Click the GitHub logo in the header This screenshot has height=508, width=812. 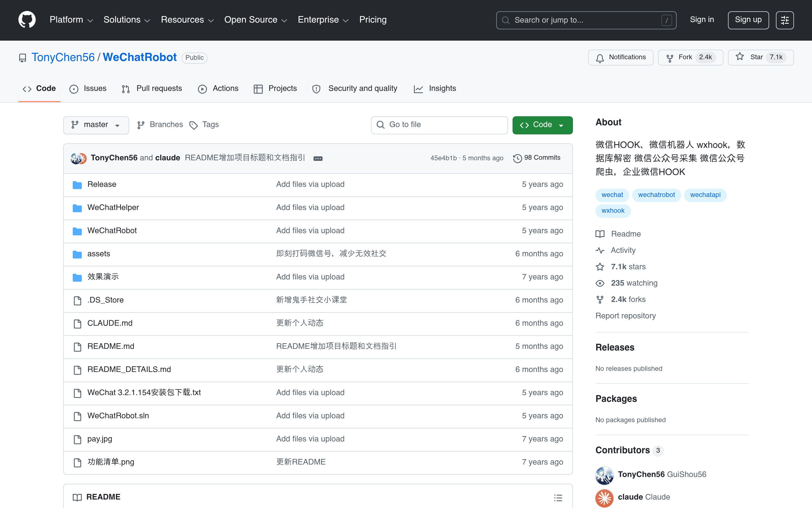pyautogui.click(x=27, y=20)
